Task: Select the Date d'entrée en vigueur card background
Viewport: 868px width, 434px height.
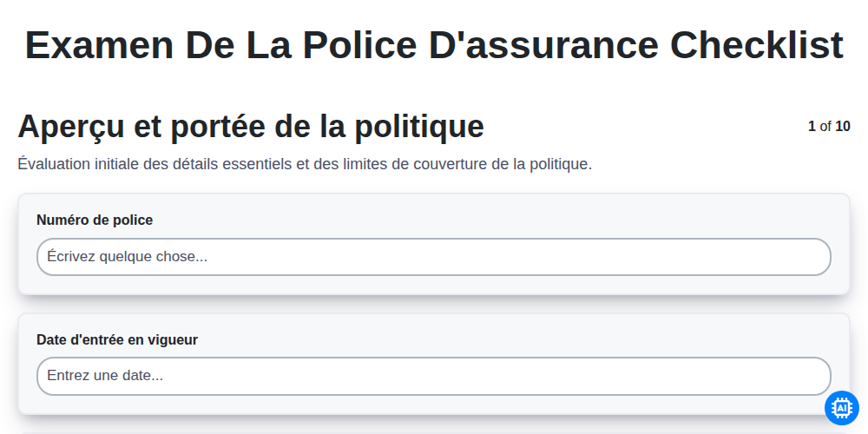Action: (433, 364)
